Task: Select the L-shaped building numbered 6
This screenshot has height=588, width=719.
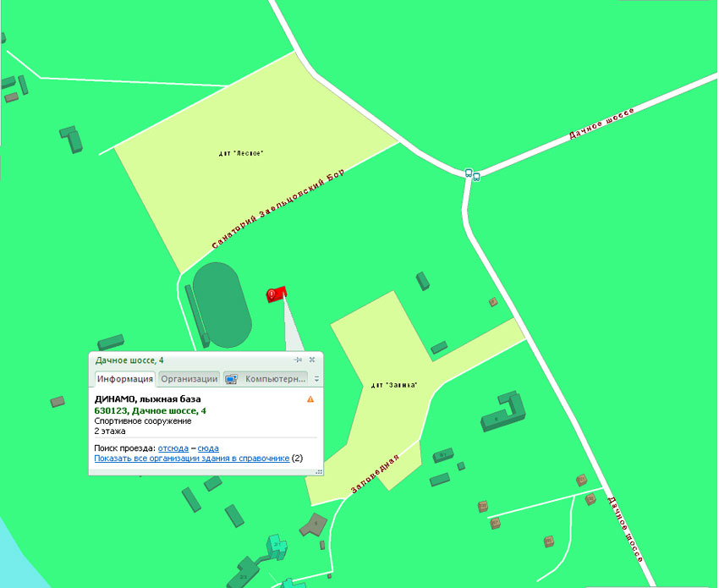Action: click(x=503, y=411)
